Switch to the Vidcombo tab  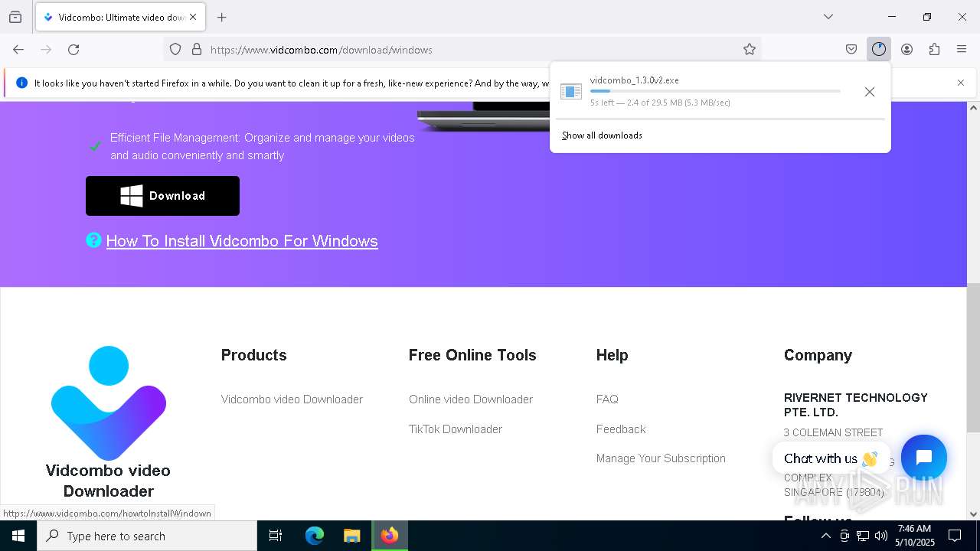point(120,17)
